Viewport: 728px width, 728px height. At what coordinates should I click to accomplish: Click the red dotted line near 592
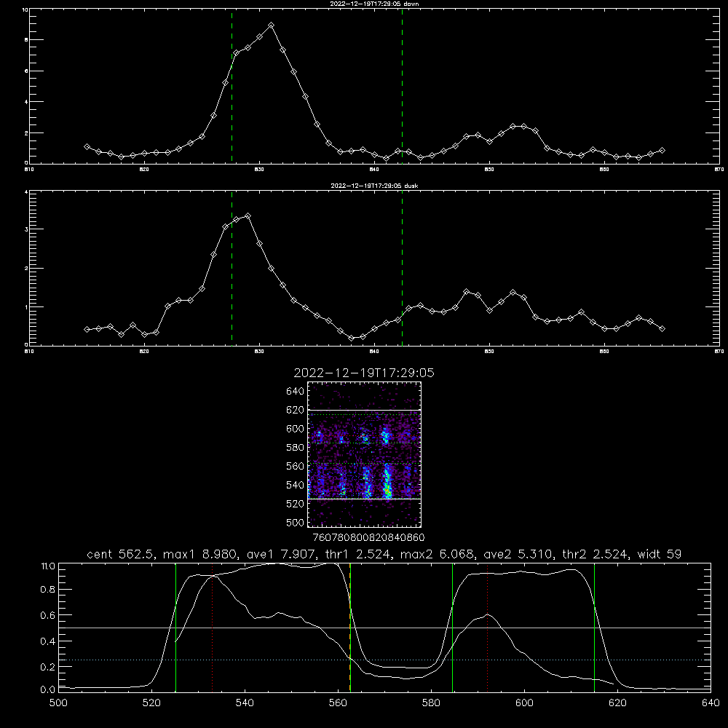(x=488, y=627)
